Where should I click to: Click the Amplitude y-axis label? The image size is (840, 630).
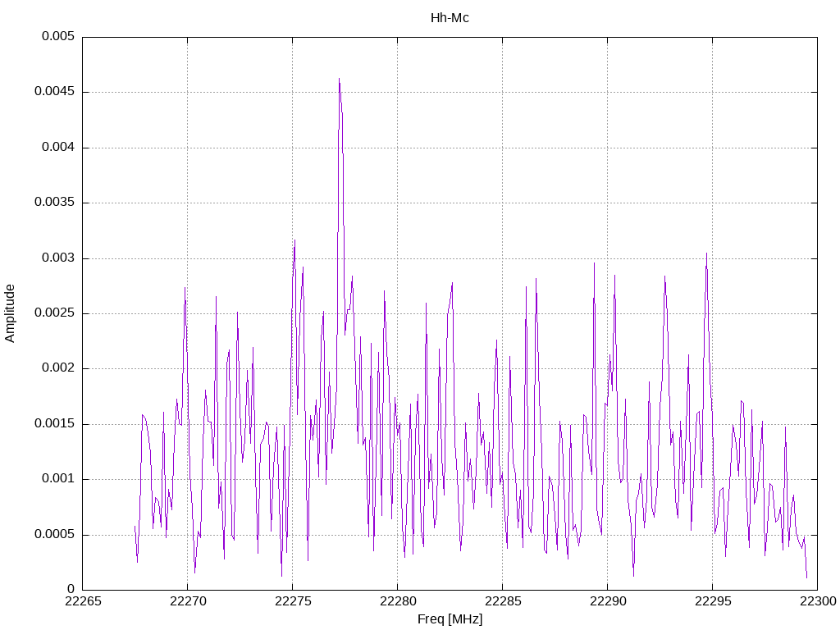coord(10,313)
